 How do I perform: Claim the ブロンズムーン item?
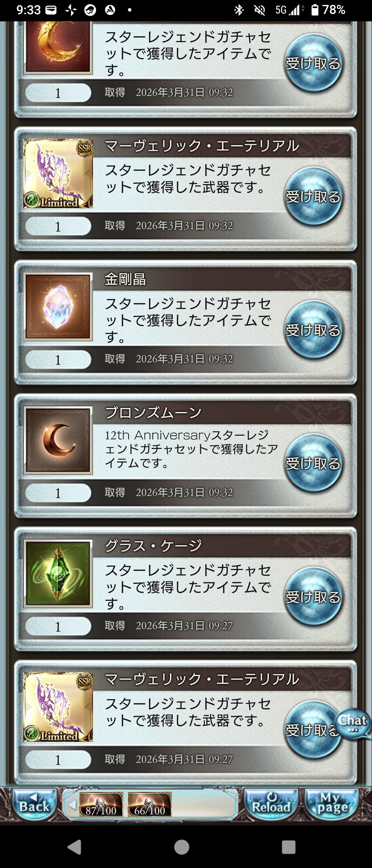tap(313, 463)
